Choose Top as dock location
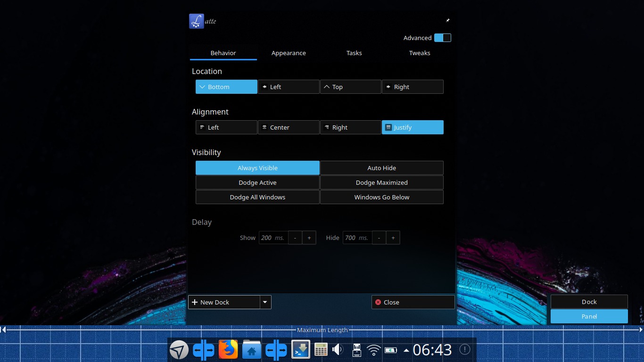The image size is (644, 362). click(x=351, y=87)
